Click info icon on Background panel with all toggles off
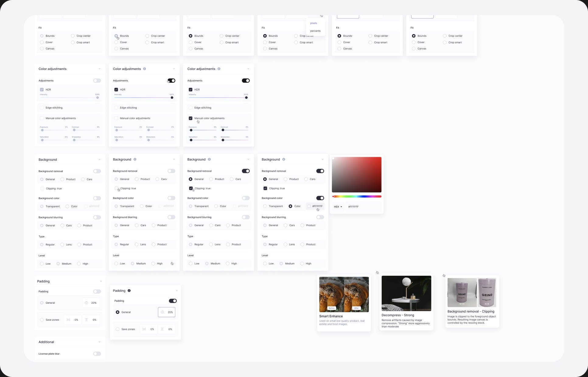 [135, 160]
